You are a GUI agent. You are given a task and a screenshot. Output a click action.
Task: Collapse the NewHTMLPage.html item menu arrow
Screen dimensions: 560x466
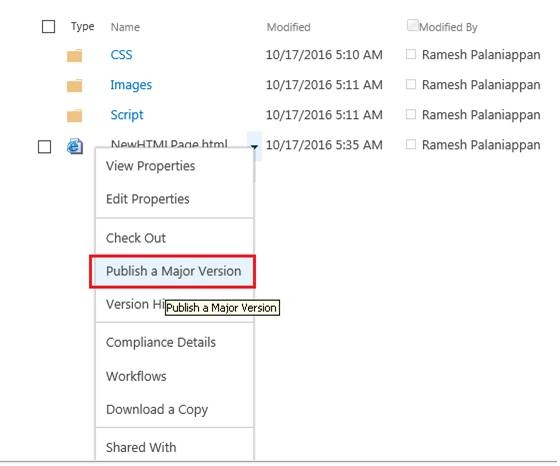[254, 146]
